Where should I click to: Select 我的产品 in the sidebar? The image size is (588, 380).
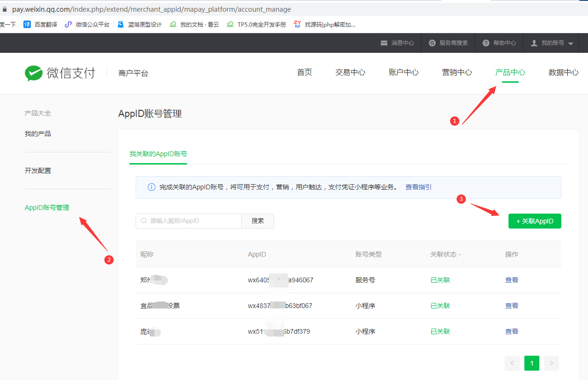38,134
